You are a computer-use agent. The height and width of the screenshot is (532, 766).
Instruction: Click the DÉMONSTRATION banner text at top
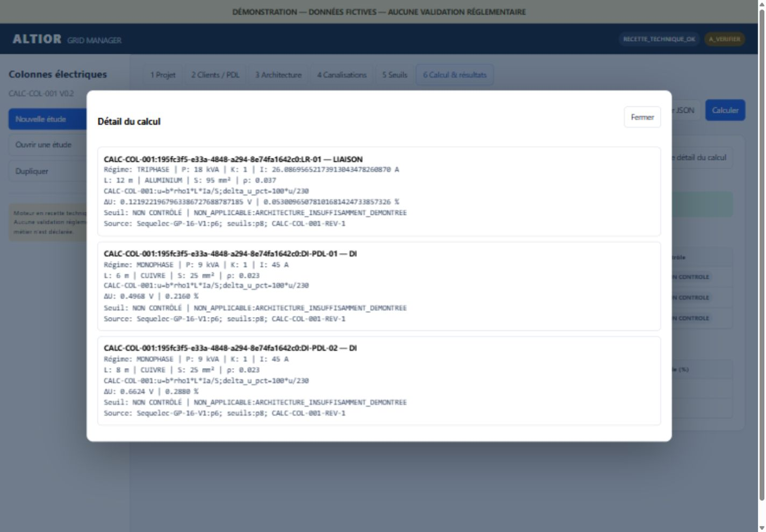point(379,12)
